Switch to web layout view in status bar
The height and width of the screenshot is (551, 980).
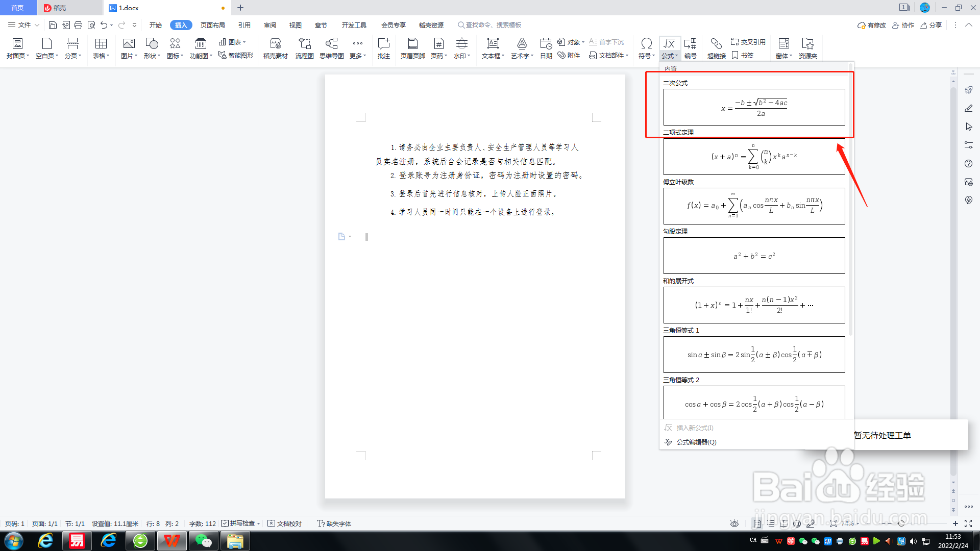coord(797,523)
